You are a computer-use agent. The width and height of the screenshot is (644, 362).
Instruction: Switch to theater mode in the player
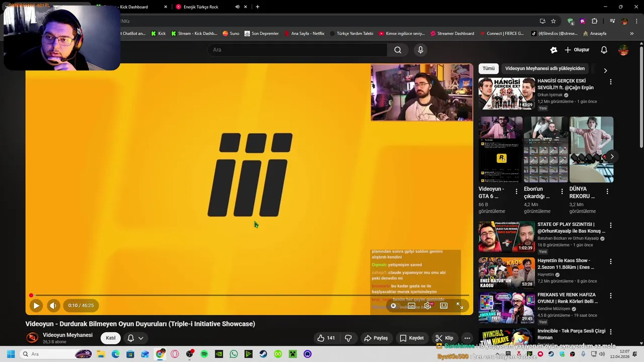click(444, 306)
